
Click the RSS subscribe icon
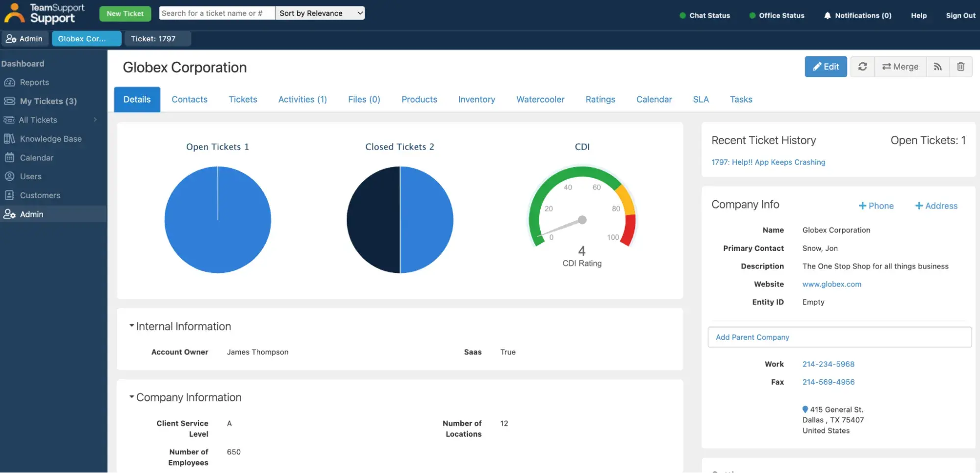pos(937,67)
